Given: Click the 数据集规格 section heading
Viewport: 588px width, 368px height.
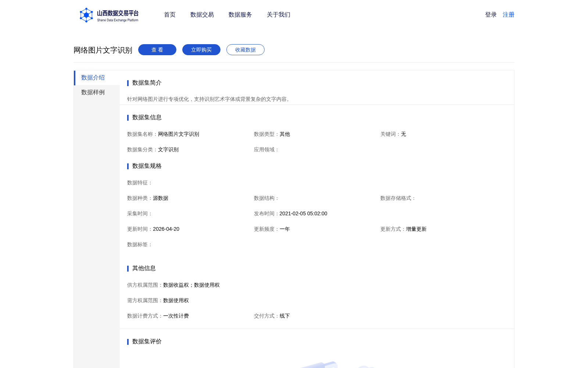Looking at the screenshot, I should click(x=147, y=166).
